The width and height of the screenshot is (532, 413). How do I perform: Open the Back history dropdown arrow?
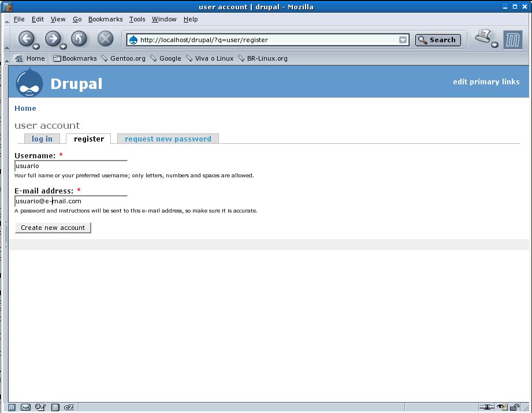click(36, 46)
